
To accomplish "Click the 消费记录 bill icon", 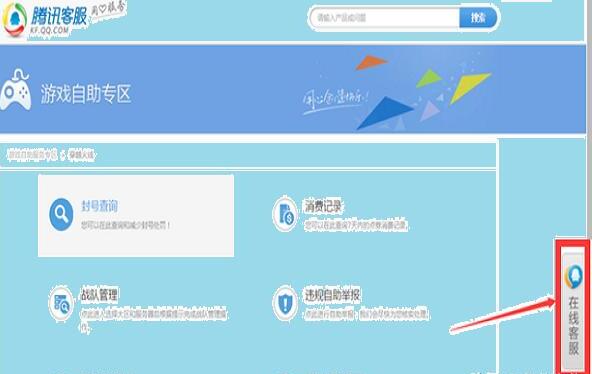I will click(x=285, y=214).
